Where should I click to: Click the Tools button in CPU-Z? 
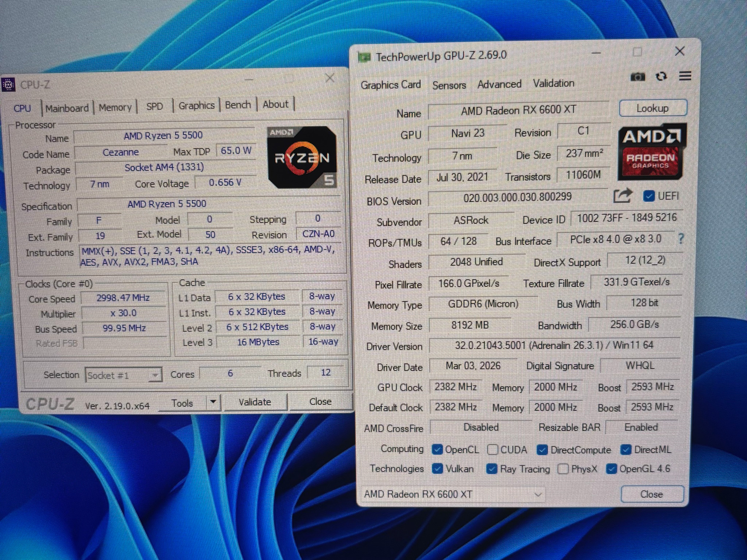182,403
